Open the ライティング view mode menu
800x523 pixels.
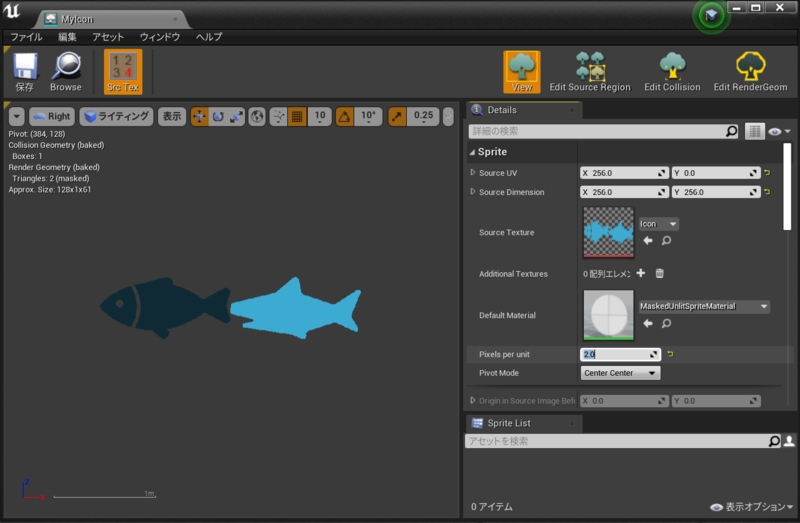(116, 116)
